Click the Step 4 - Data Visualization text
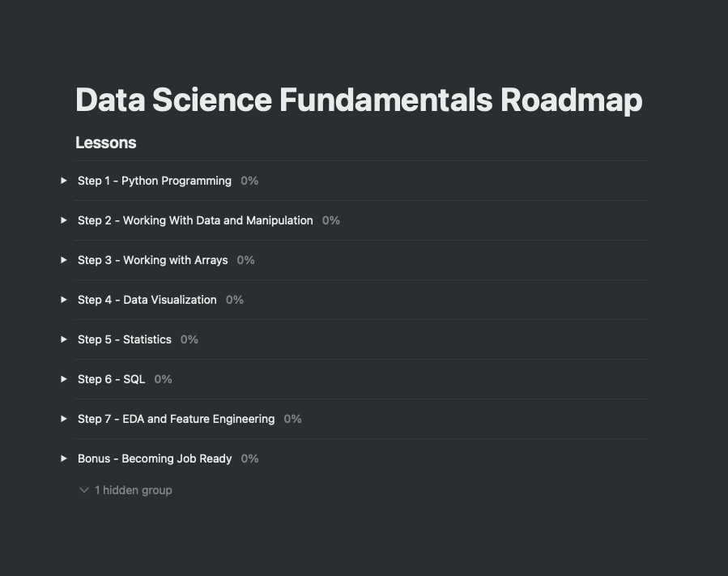 point(147,299)
